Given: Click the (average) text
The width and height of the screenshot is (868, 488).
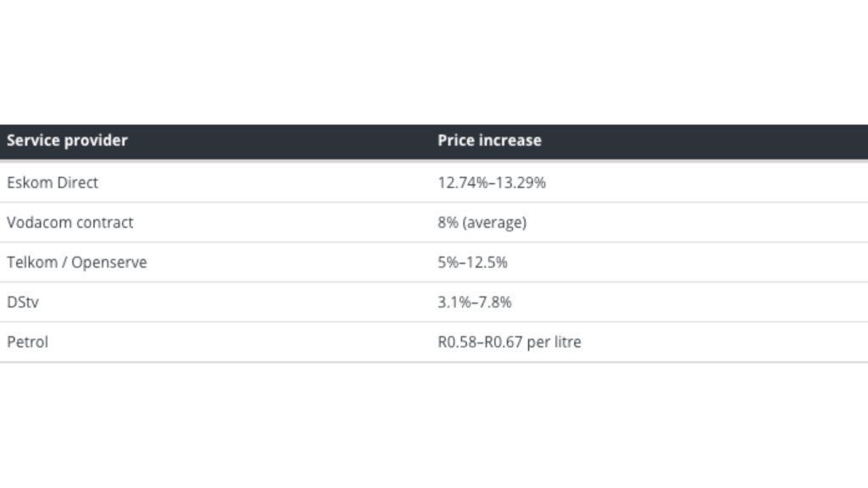Looking at the screenshot, I should [494, 222].
